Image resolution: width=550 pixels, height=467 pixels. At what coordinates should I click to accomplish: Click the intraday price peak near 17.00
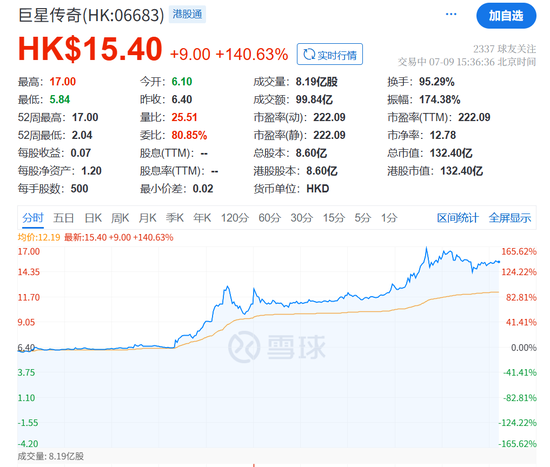[427, 248]
